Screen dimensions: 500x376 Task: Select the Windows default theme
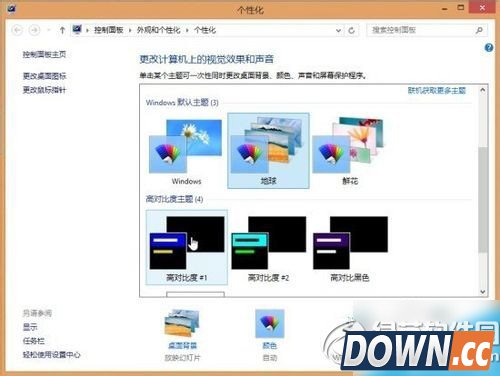pos(186,151)
